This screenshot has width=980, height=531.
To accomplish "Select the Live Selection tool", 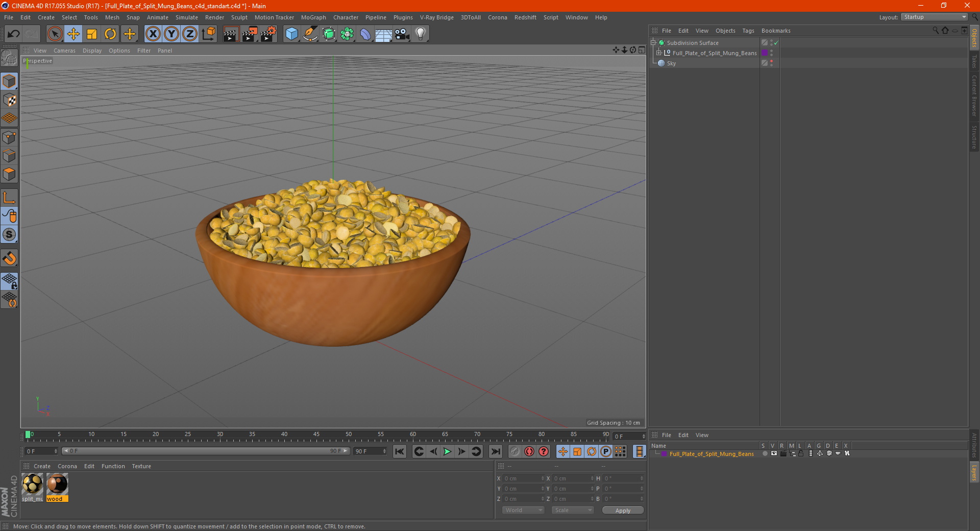I will click(x=55, y=34).
